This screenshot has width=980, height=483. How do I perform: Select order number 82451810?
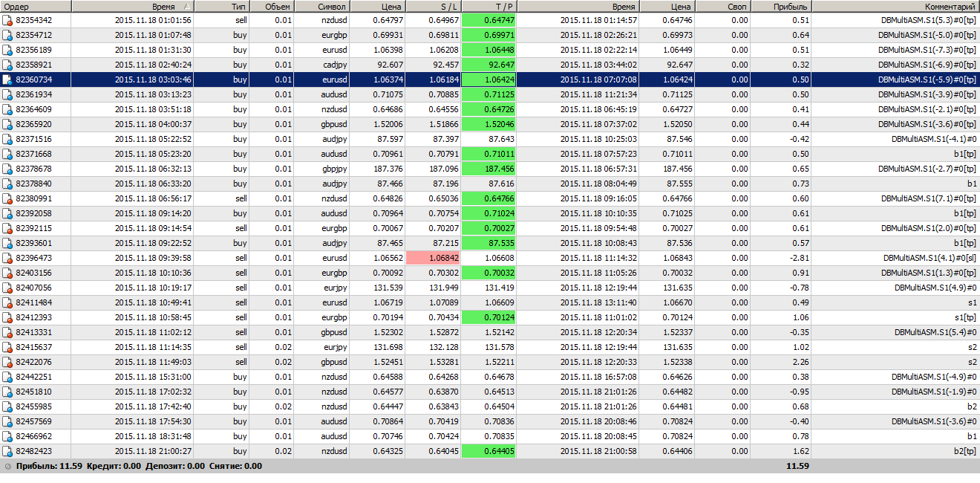33,392
